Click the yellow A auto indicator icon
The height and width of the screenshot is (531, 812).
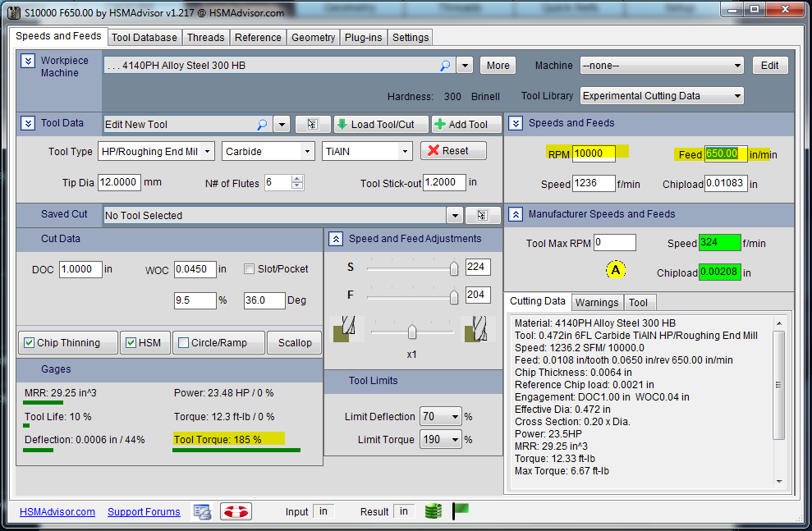(615, 270)
